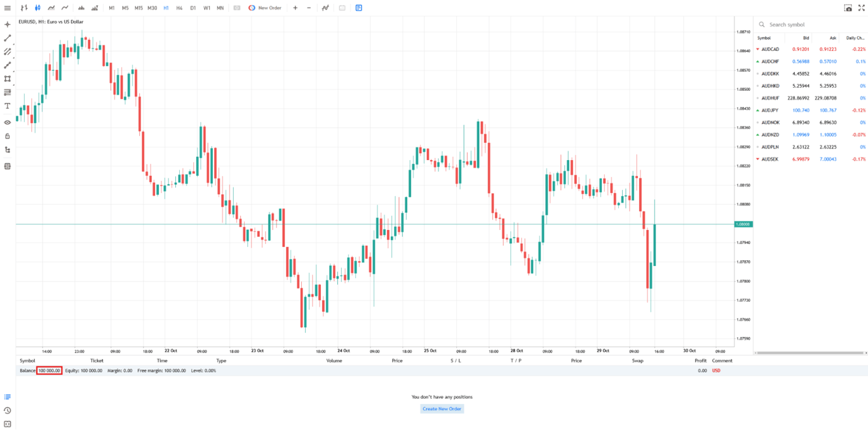Select the trendline drawing tool
The height and width of the screenshot is (430, 868).
point(7,39)
